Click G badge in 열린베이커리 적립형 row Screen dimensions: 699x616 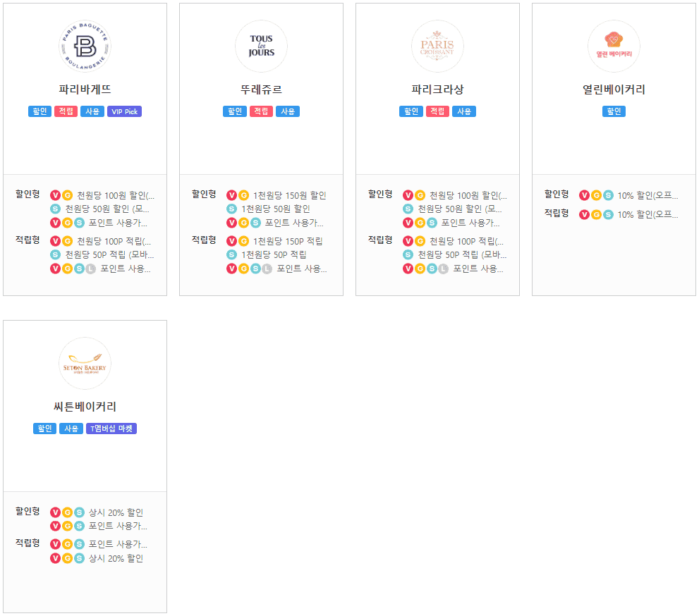point(597,215)
